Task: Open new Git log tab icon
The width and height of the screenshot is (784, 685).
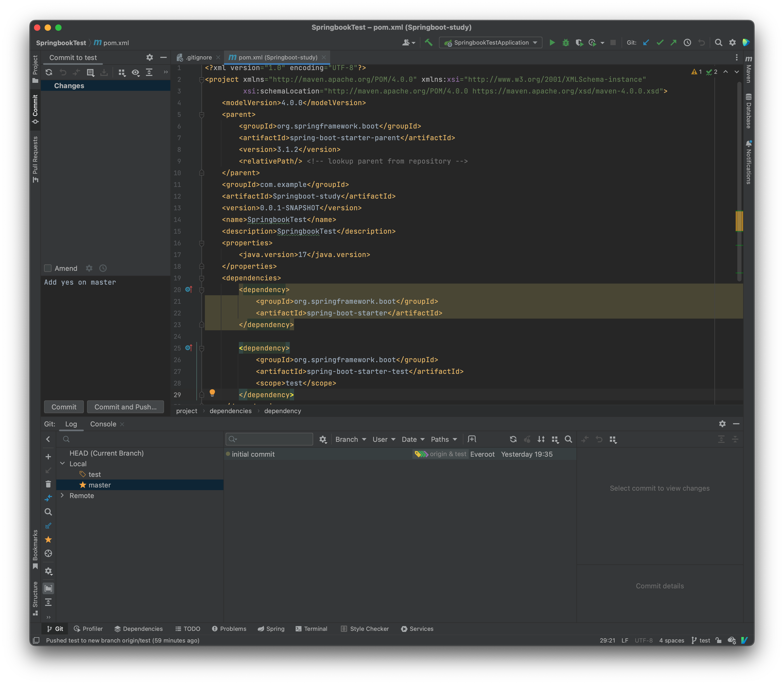Action: coord(472,439)
